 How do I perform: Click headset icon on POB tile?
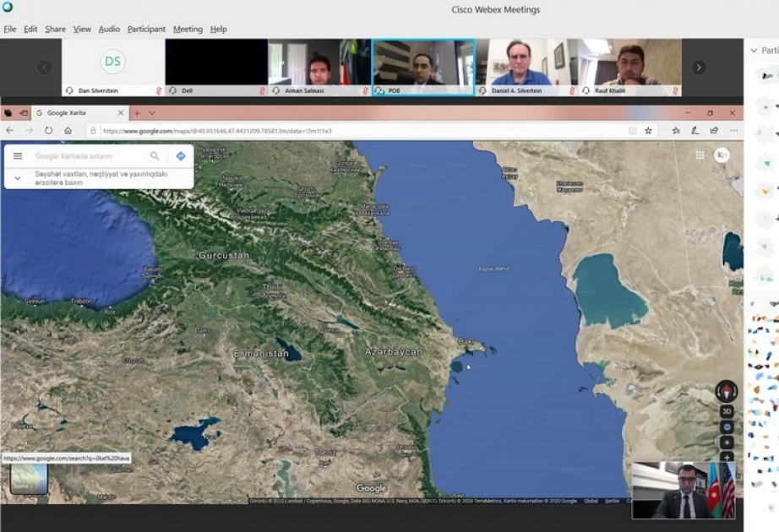379,91
